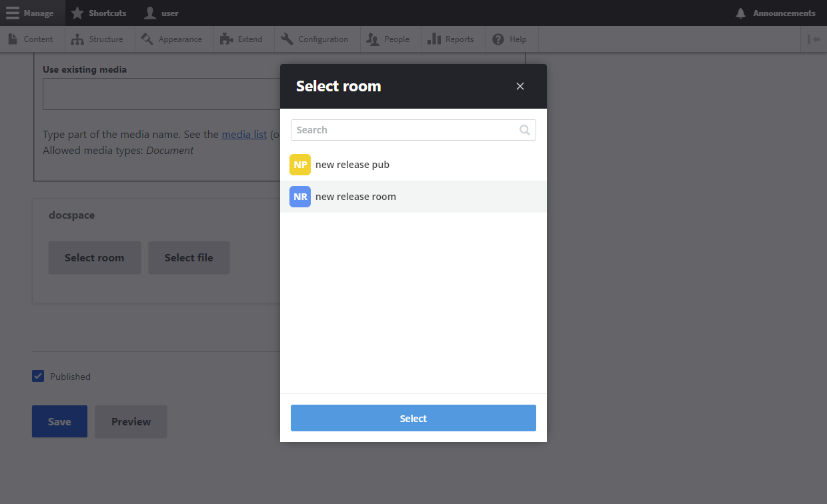827x504 pixels.
Task: Open the Structure menu
Action: click(x=99, y=39)
